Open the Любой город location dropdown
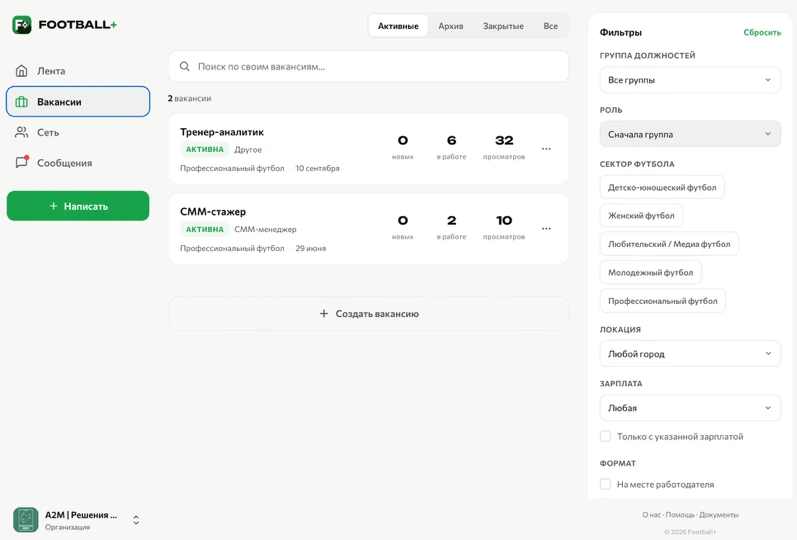Screen dimensions: 797x540 (x=690, y=354)
